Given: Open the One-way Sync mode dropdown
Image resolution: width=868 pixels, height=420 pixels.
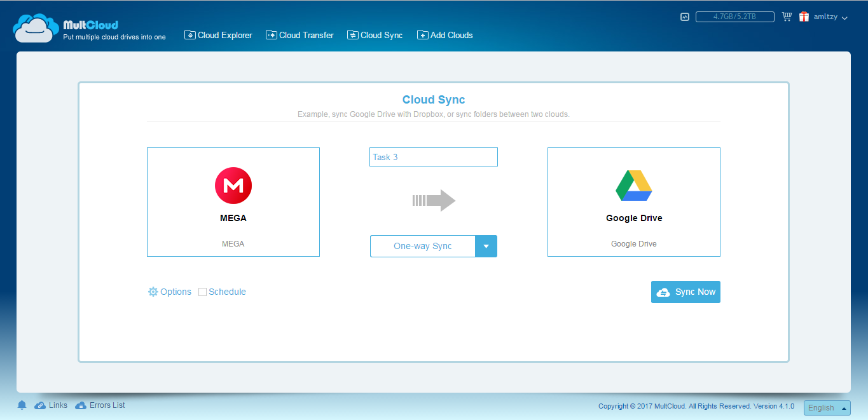Looking at the screenshot, I should click(434, 246).
